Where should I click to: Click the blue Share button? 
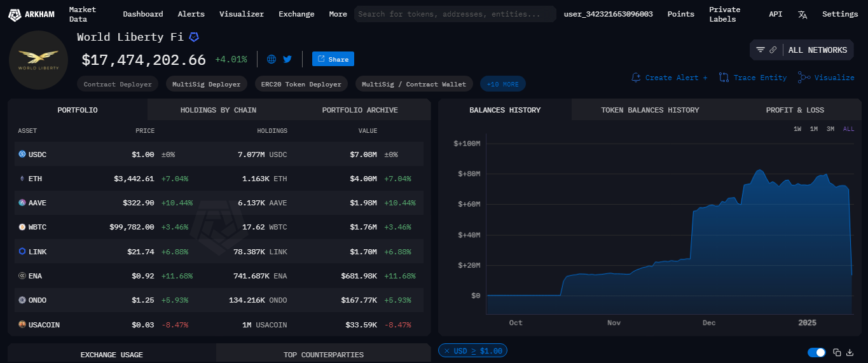pyautogui.click(x=333, y=59)
